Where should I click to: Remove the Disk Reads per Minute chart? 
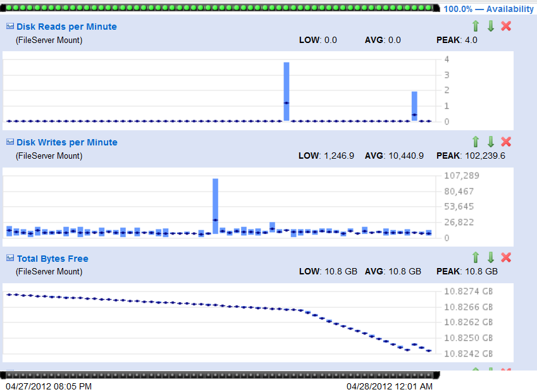click(506, 26)
